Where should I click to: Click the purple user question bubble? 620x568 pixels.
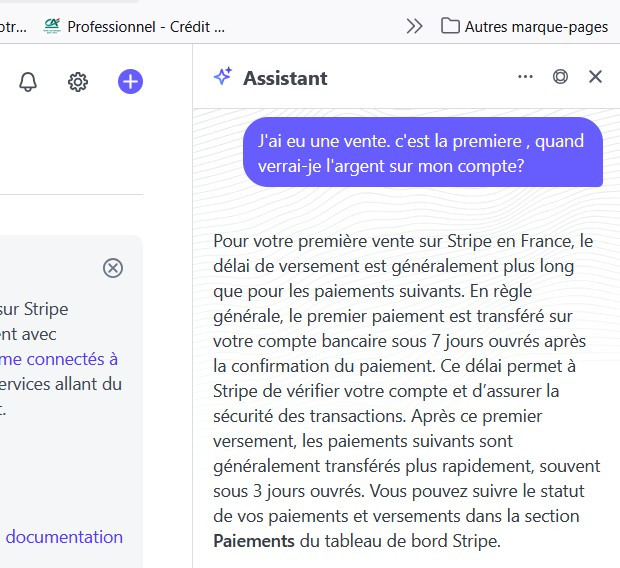(422, 153)
